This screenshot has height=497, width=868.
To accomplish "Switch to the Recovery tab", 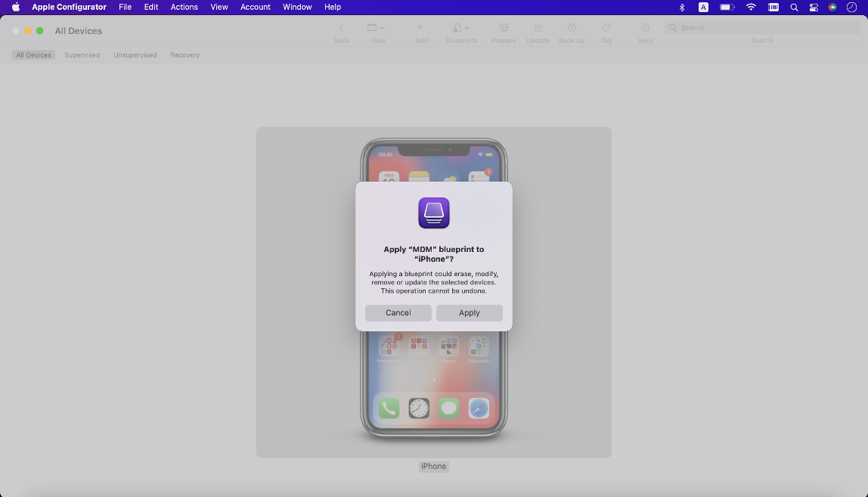I will (x=185, y=55).
